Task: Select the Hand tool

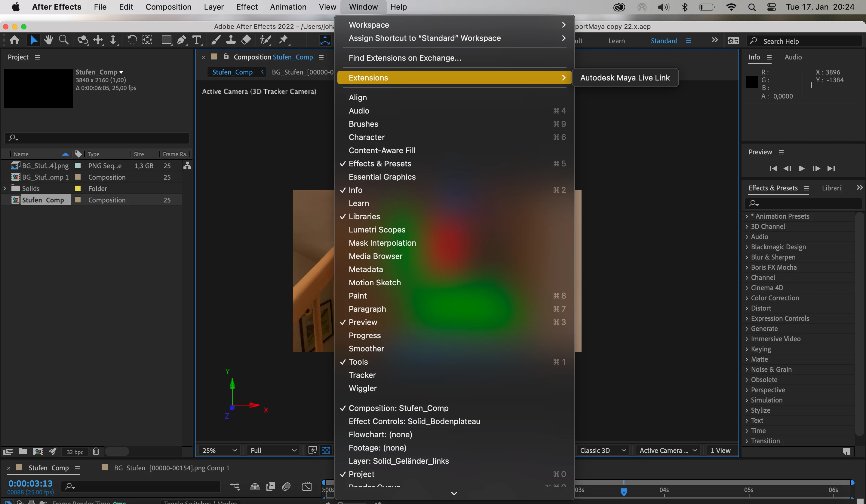Action: pos(48,40)
